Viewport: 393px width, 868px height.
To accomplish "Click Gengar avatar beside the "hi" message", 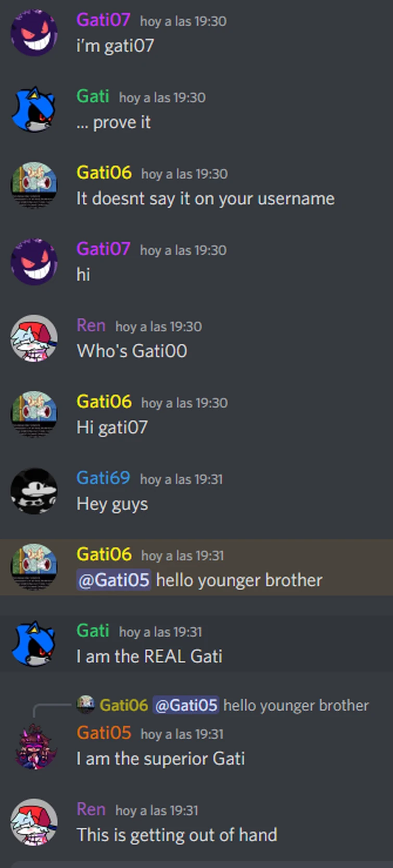I will [x=34, y=262].
